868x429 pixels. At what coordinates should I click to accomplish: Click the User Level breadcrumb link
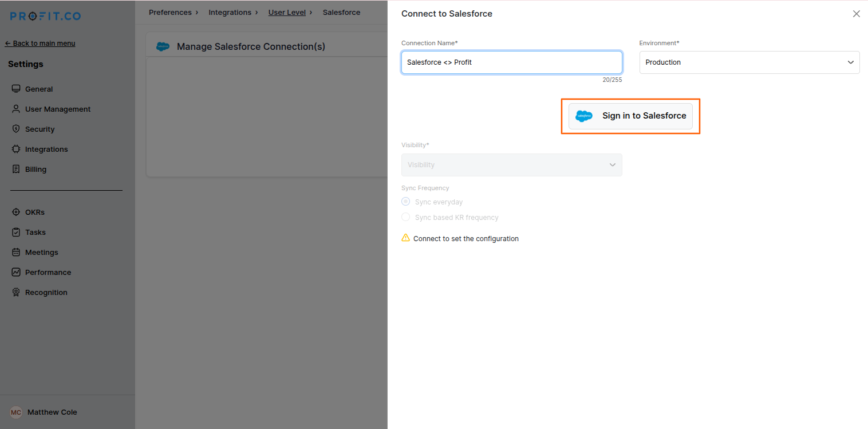[x=287, y=12]
